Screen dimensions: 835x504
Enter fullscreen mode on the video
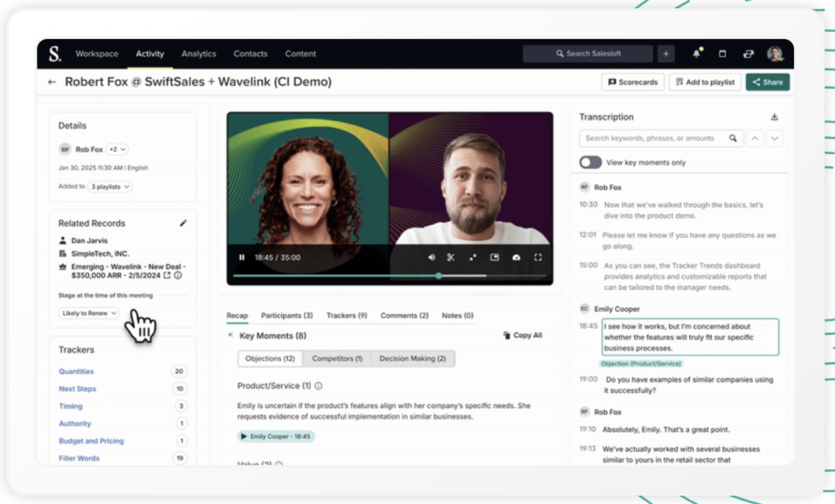coord(537,258)
